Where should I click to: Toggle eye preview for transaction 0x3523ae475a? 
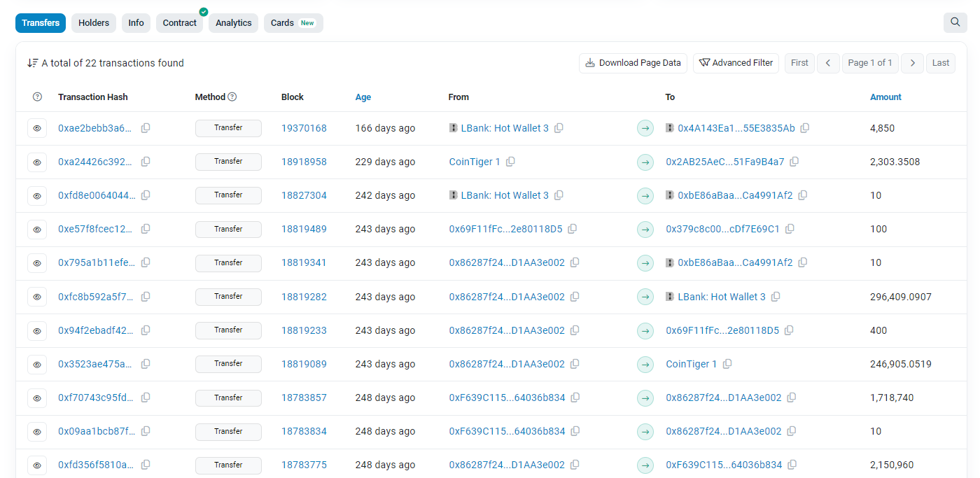click(37, 364)
